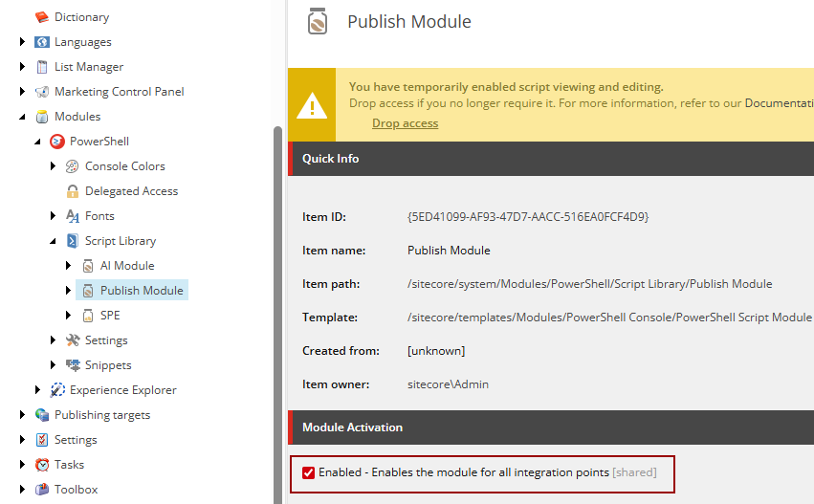Image resolution: width=814 pixels, height=504 pixels.
Task: Expand the Publishing targets node
Action: click(22, 414)
